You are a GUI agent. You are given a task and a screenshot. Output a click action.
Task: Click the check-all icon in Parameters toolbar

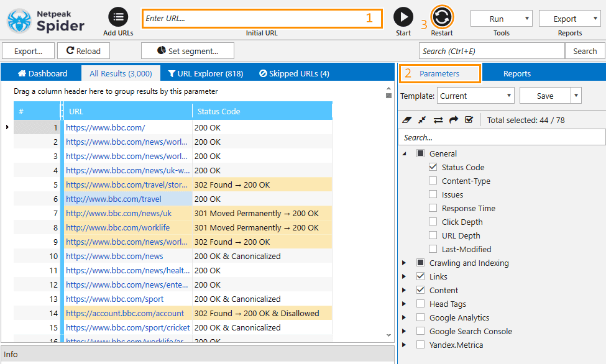tap(469, 120)
